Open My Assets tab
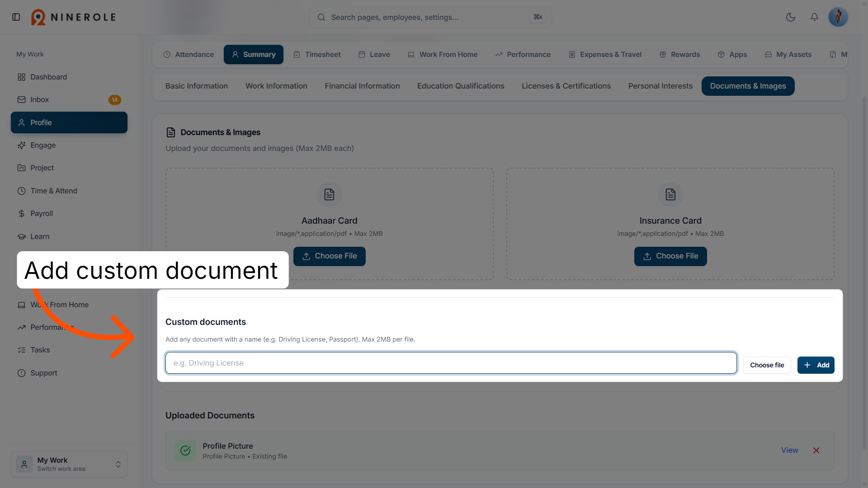Viewport: 868px width, 488px height. pyautogui.click(x=788, y=54)
